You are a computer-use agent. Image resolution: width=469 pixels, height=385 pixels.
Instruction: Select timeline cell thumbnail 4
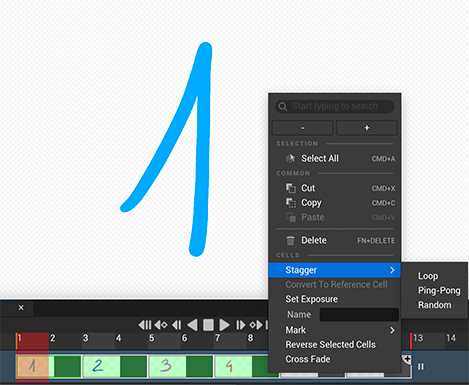pyautogui.click(x=233, y=366)
